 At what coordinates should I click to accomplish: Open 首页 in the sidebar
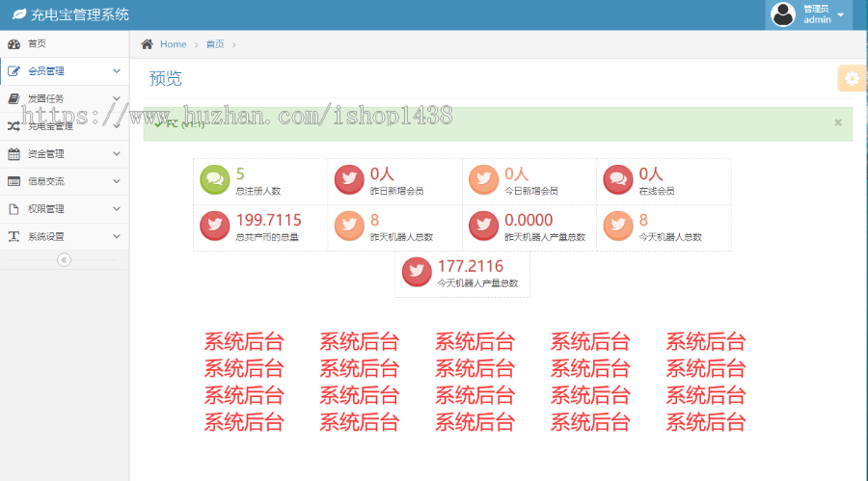pyautogui.click(x=65, y=43)
